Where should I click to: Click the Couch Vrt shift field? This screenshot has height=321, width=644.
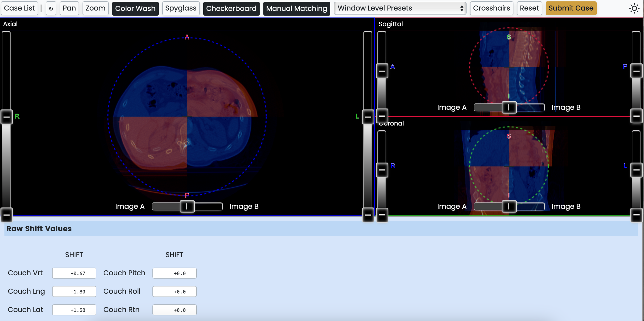pos(74,273)
